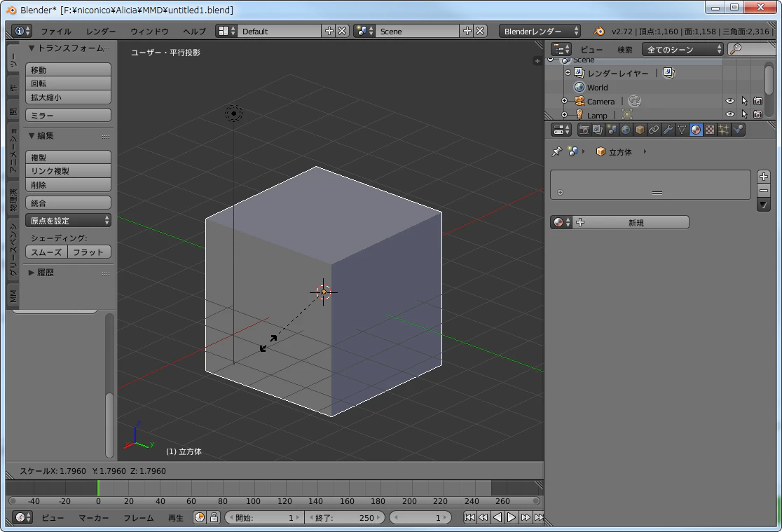The image size is (782, 532).
Task: Click the green current-frame marker in timeline
Action: pyautogui.click(x=98, y=488)
